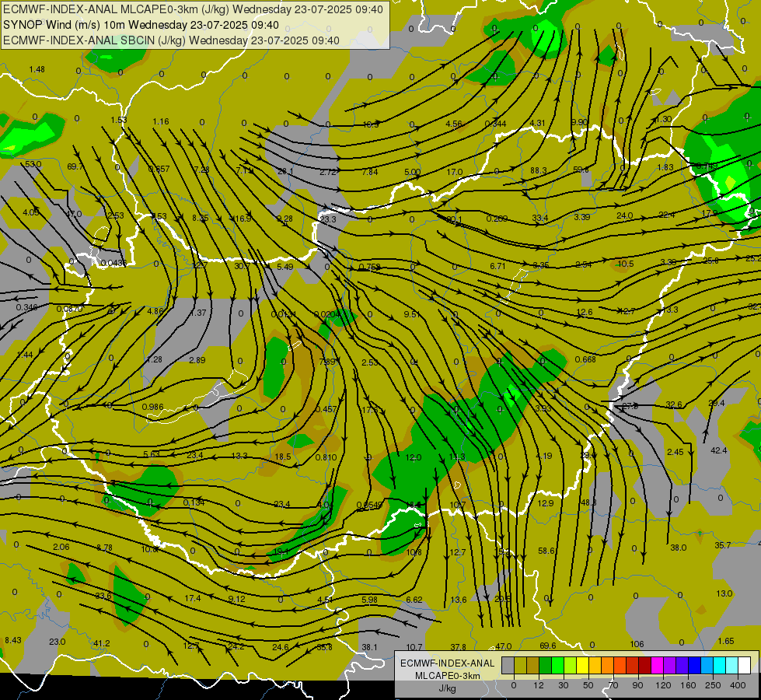Viewport: 761px width, 700px height.
Task: Click the map value '0.0436'
Action: point(113,264)
